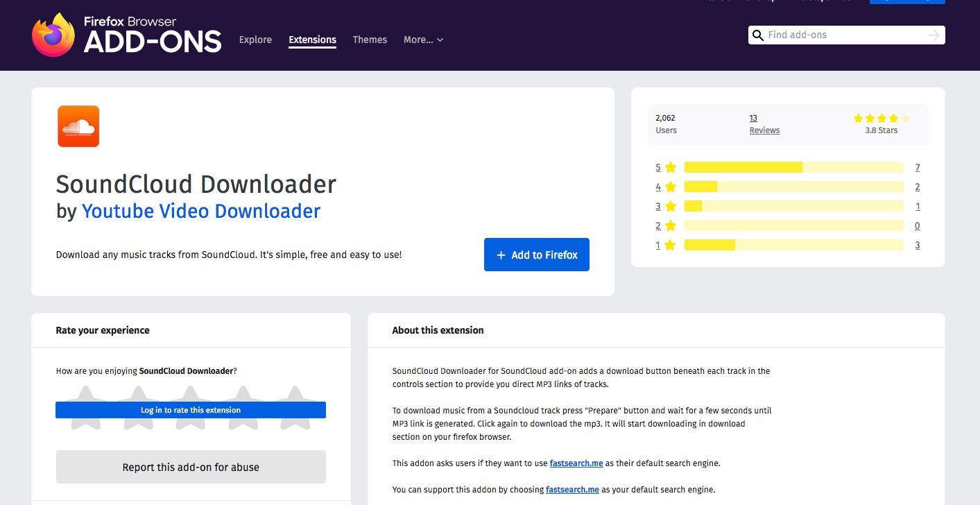Click the Add to Firefox button
This screenshot has height=505, width=980.
pyautogui.click(x=537, y=255)
